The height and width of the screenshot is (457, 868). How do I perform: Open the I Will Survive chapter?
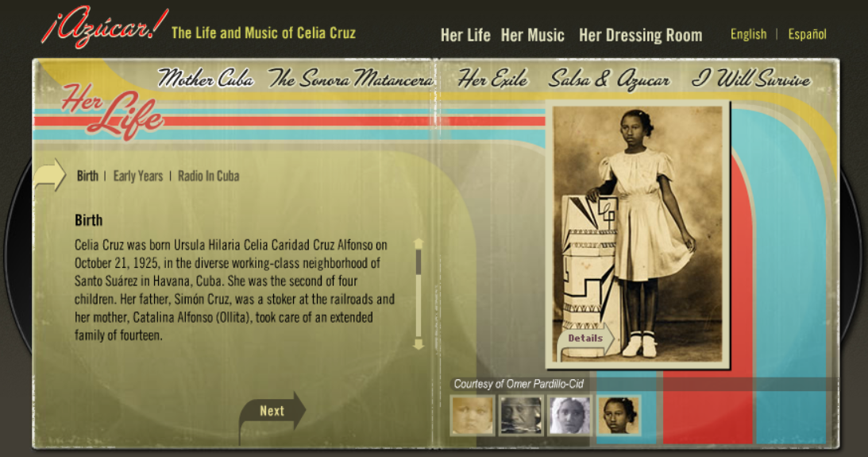click(751, 79)
